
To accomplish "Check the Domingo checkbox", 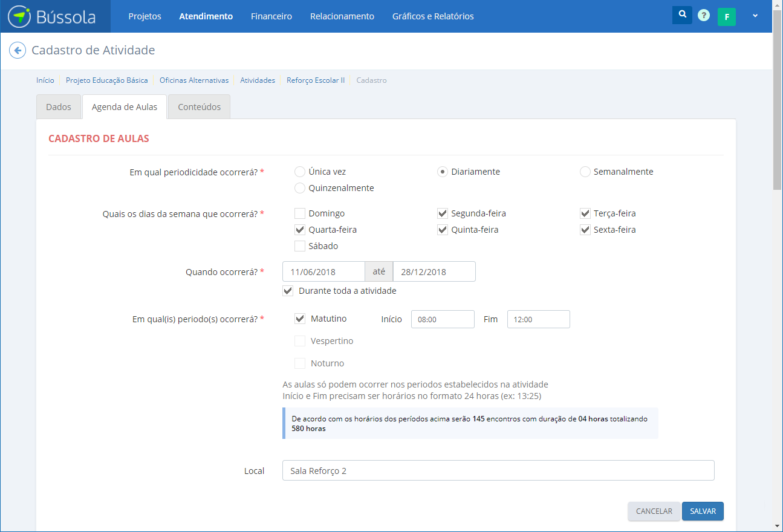I will point(299,213).
